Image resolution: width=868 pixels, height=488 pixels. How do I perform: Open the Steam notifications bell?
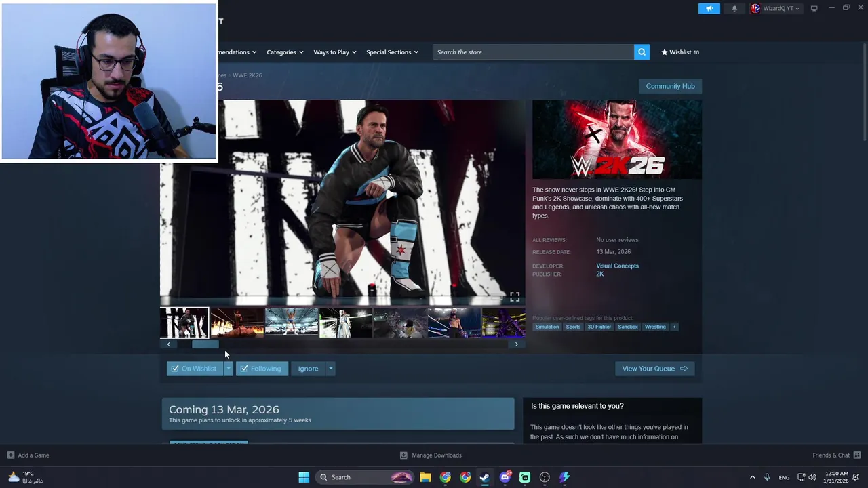point(734,8)
